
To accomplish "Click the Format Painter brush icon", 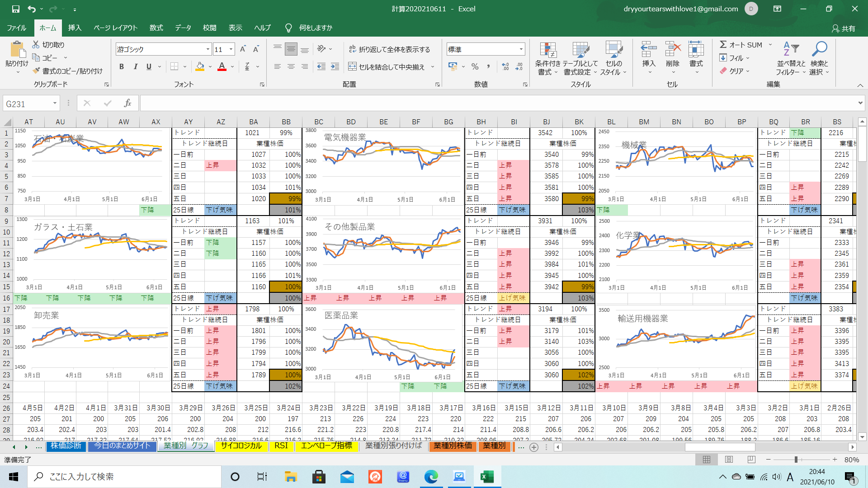I will [x=37, y=71].
